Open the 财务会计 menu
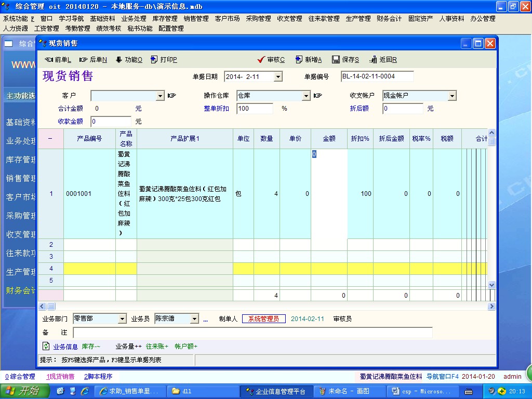This screenshot has width=532, height=399. point(389,19)
